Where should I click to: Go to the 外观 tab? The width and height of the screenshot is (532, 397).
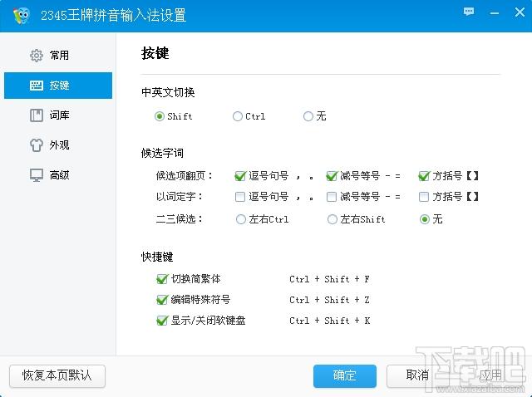[x=58, y=145]
